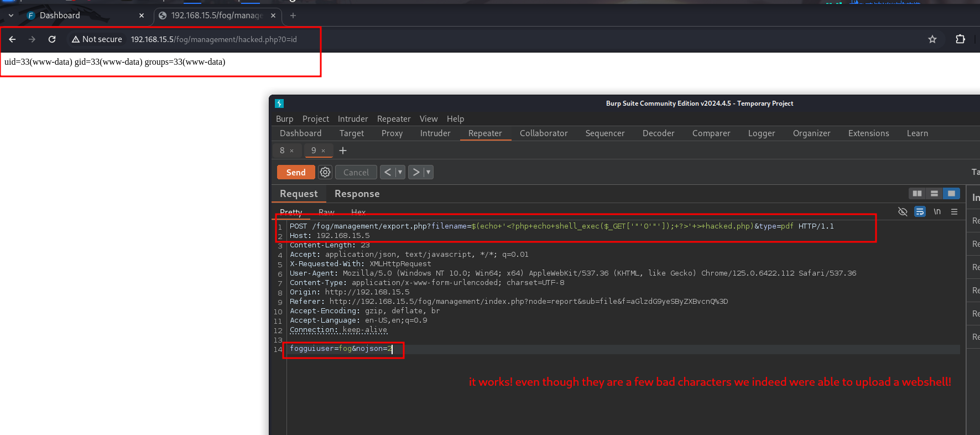Reload the browser page
This screenshot has height=435, width=980.
(x=52, y=39)
